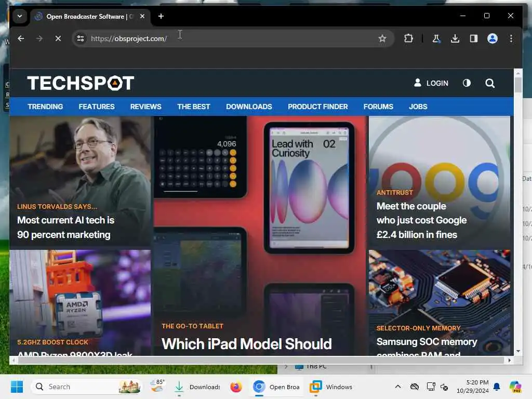Screen dimensions: 532x399
Task: Stop loading the page
Action: point(58,38)
